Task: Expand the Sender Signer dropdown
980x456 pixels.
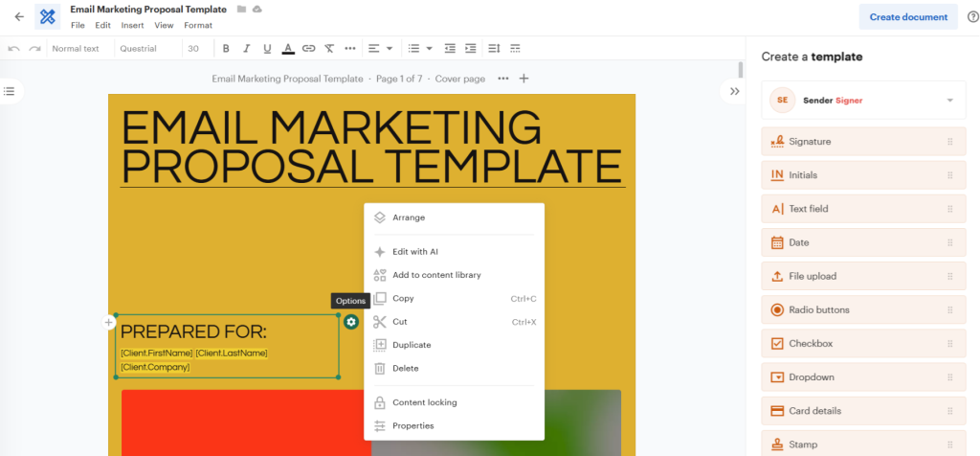Action: [949, 101]
